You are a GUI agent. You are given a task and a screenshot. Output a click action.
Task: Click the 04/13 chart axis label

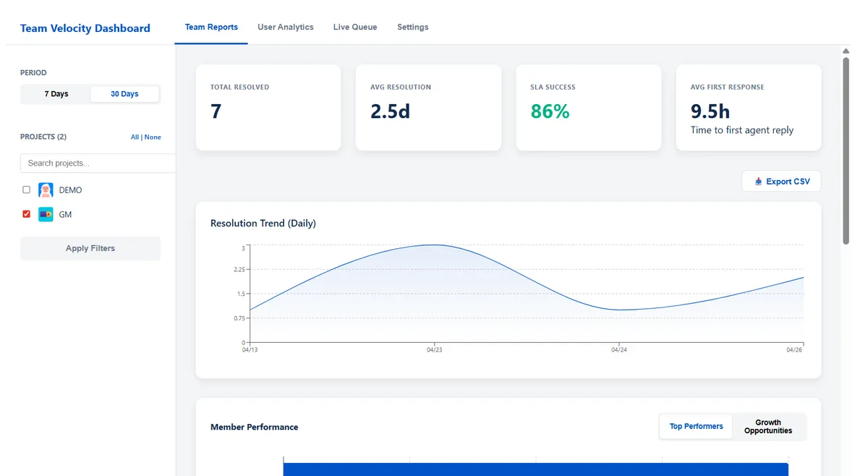coord(250,350)
